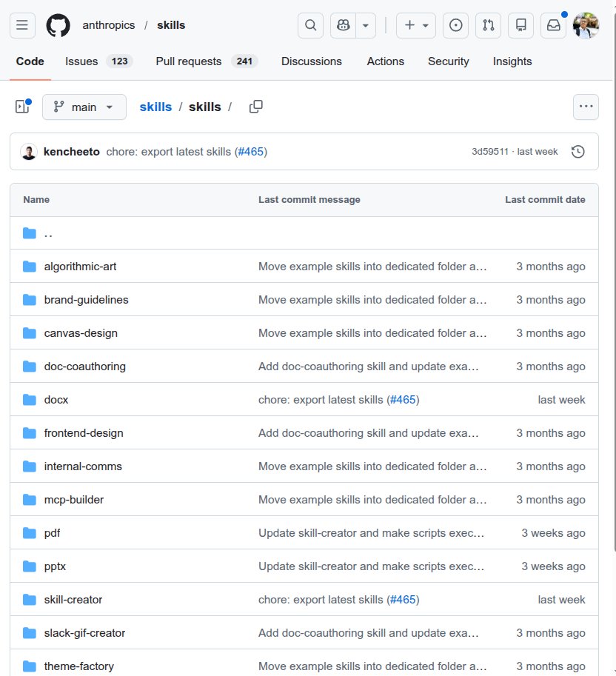Open the algorithmic-art folder
The width and height of the screenshot is (616, 676).
80,267
